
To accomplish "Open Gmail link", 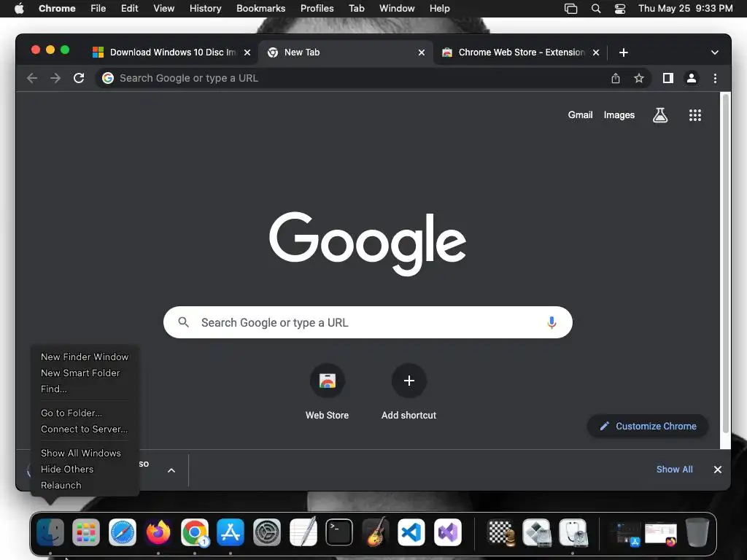I will (580, 114).
